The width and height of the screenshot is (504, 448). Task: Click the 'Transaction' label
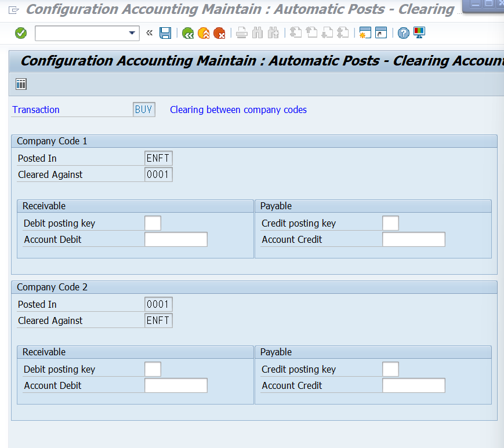click(x=36, y=110)
